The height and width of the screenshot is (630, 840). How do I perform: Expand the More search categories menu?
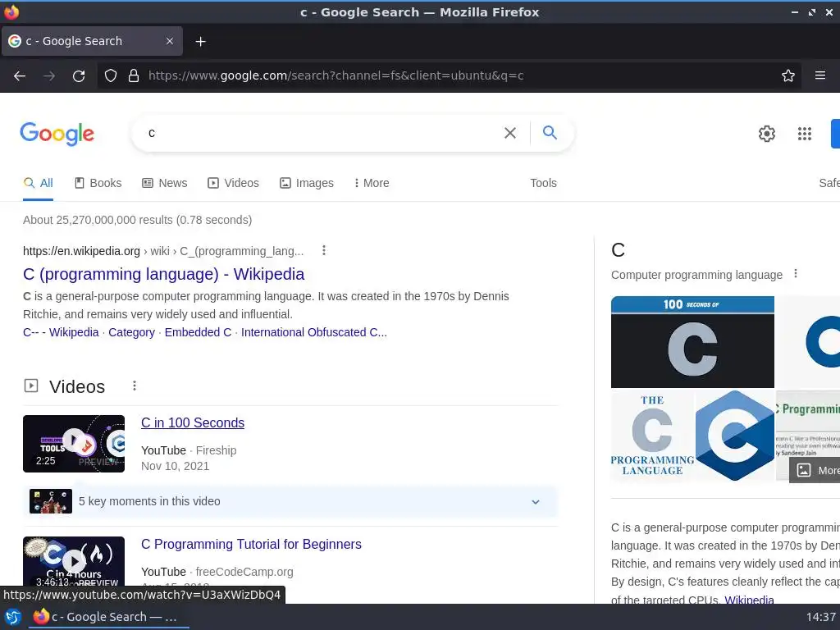pos(372,183)
